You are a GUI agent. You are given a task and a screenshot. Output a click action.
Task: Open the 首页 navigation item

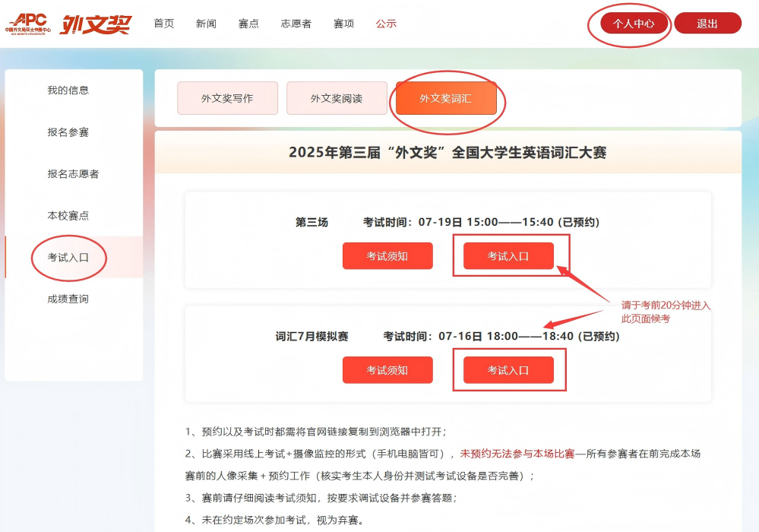tap(163, 24)
